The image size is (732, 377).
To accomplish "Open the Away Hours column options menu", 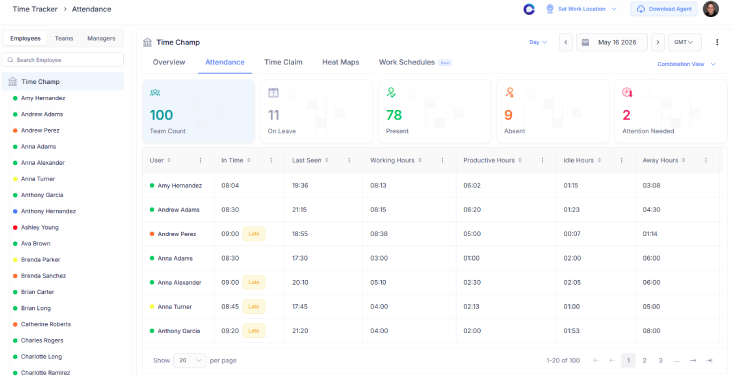I will pos(706,160).
